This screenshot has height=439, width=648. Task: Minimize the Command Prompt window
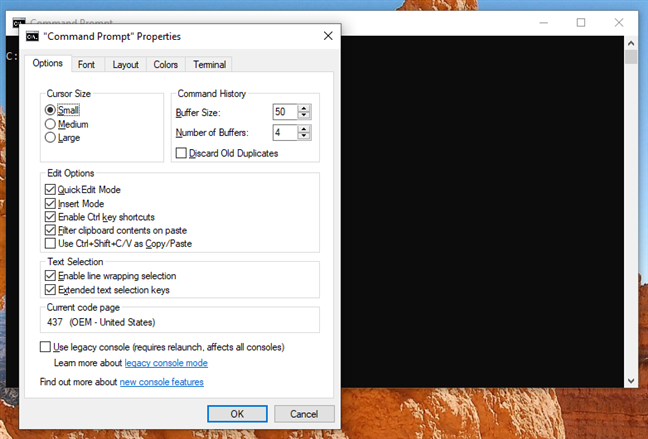pyautogui.click(x=543, y=22)
